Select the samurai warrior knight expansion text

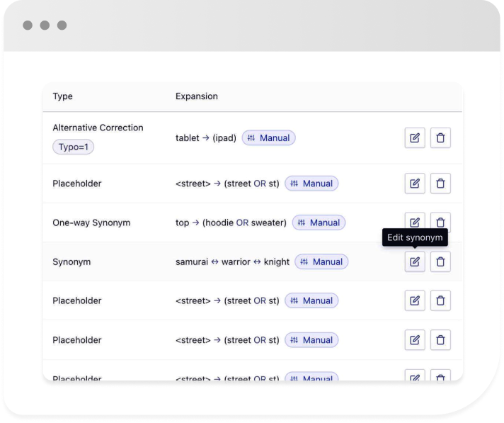(232, 261)
